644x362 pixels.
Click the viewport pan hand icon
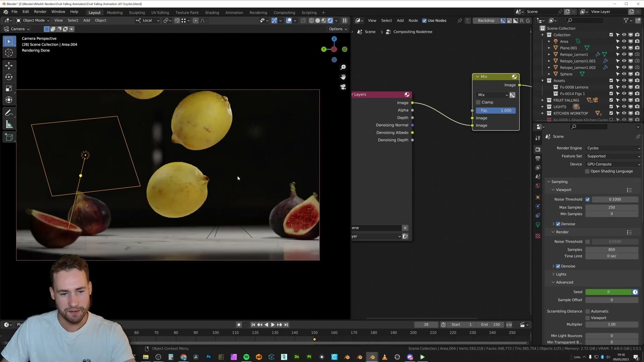click(343, 77)
